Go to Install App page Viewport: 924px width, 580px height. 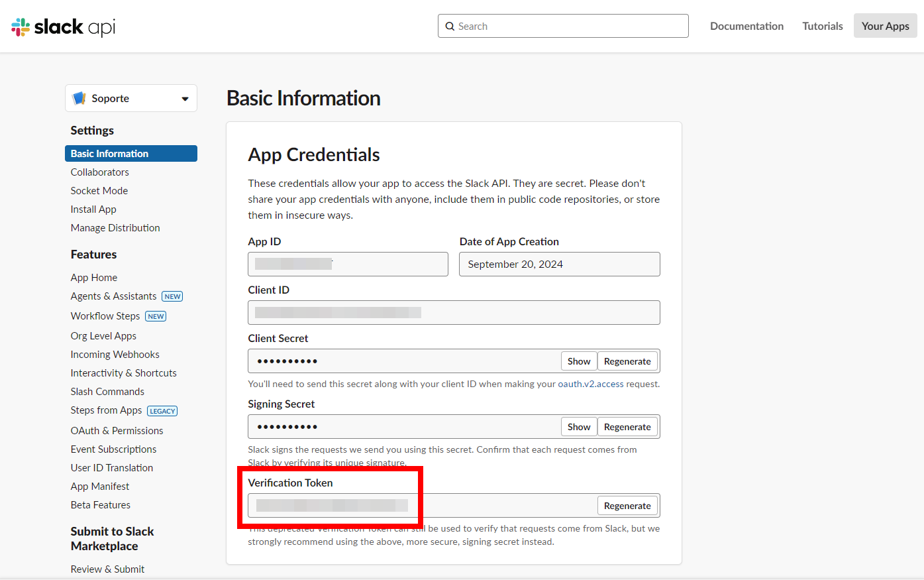pos(93,209)
